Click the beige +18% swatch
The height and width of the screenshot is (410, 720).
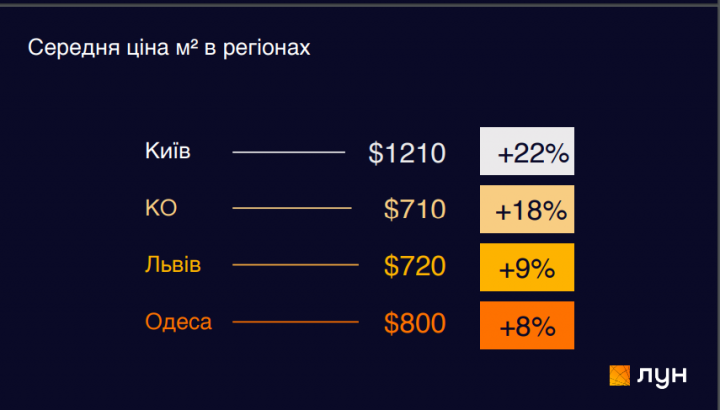click(x=527, y=210)
